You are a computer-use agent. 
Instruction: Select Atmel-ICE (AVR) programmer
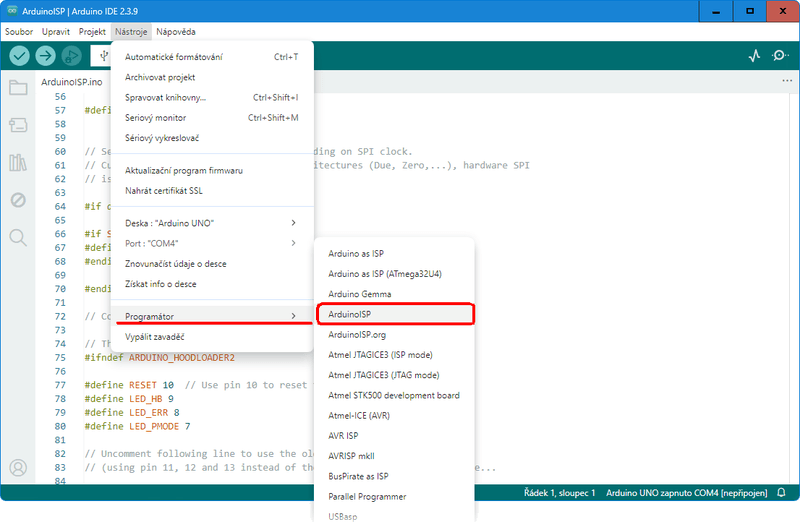pyautogui.click(x=394, y=415)
